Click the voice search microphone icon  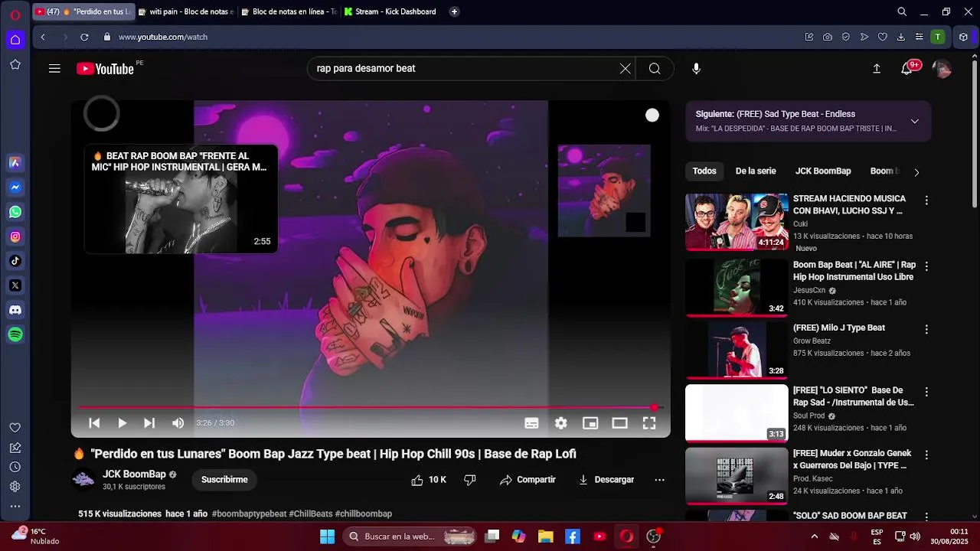point(696,68)
